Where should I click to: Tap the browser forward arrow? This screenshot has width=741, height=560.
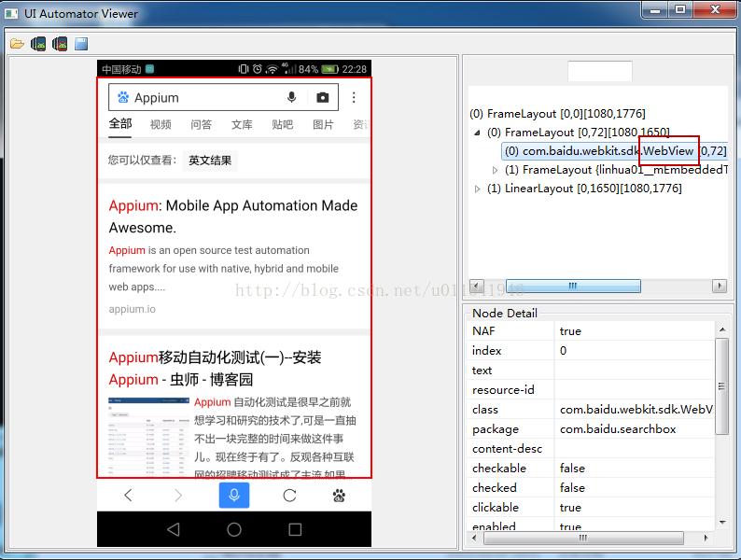[x=178, y=496]
